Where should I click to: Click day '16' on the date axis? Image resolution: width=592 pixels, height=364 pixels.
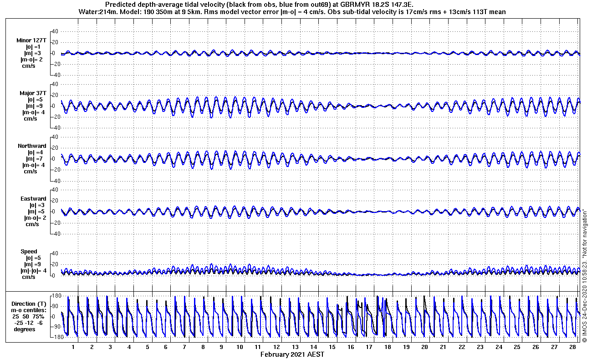point(351,347)
